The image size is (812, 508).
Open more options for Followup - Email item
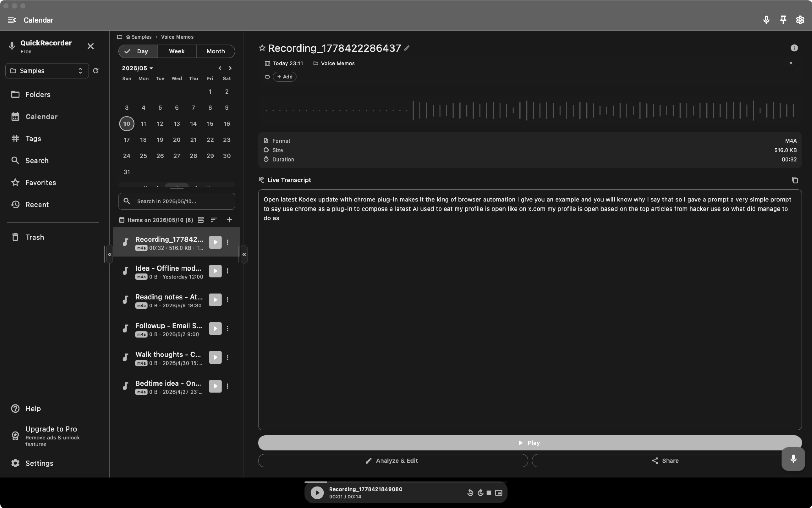[228, 329]
